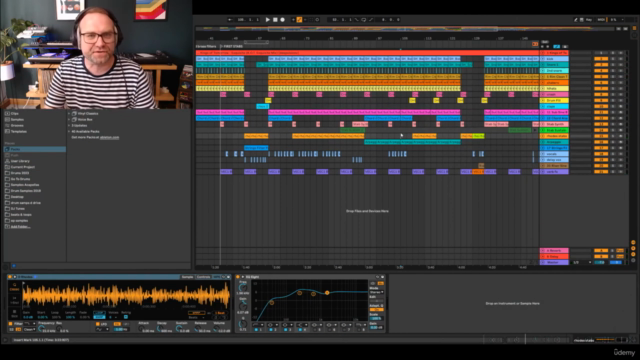Click the EQ Eight Q knob
This screenshot has height=360, width=640.
click(x=243, y=324)
